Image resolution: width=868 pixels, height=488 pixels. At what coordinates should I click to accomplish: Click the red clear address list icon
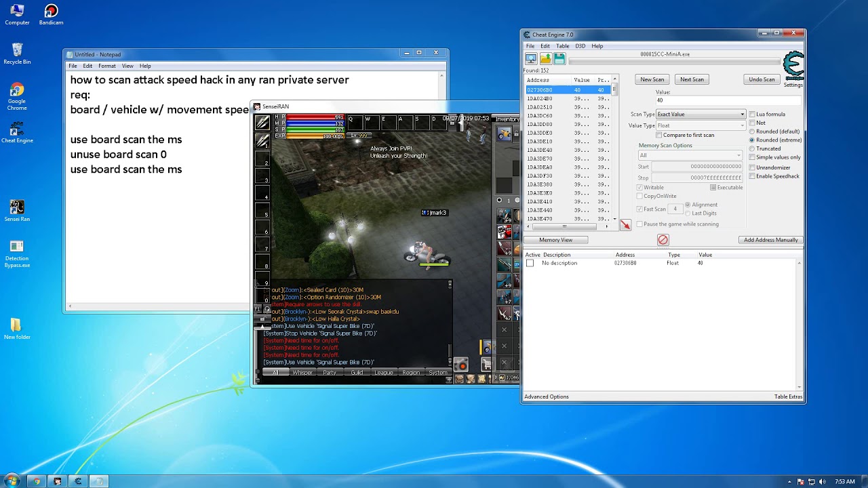click(x=663, y=240)
